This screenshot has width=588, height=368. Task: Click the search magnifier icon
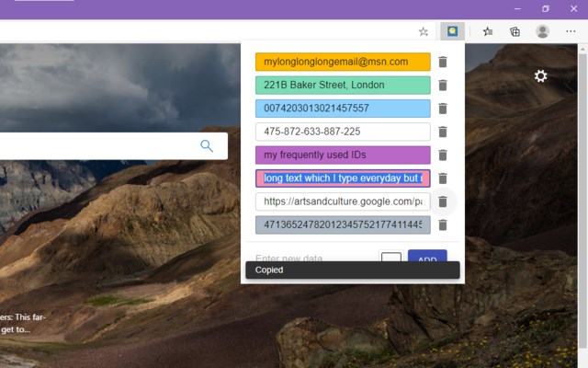(207, 145)
